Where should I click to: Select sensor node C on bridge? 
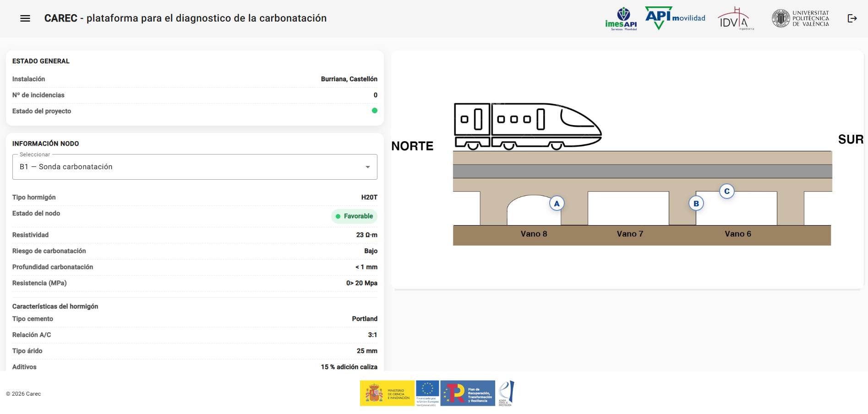coord(726,191)
